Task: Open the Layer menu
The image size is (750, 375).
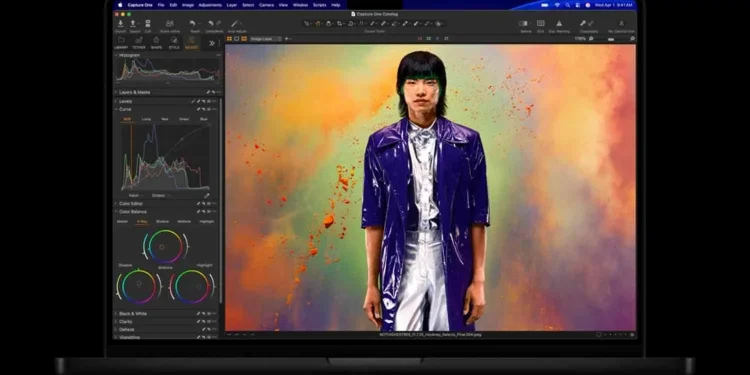Action: pos(232,5)
